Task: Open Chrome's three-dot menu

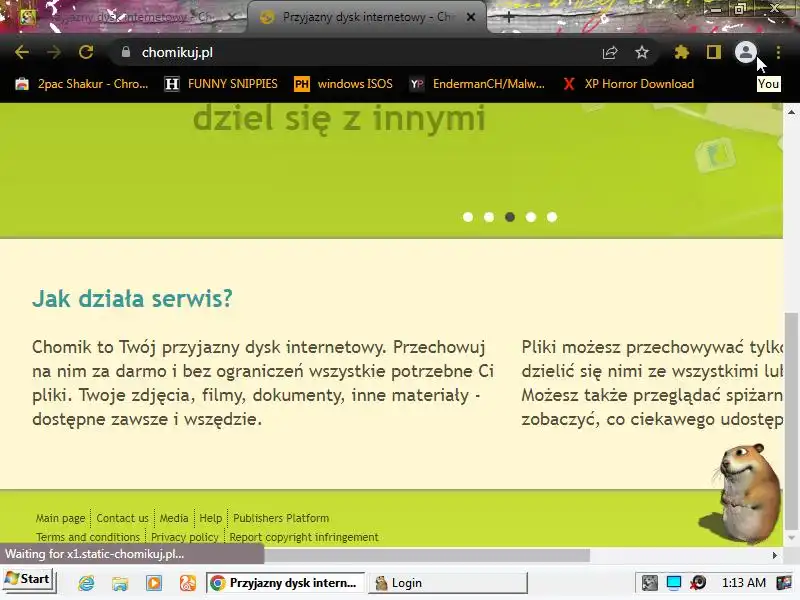Action: click(x=778, y=52)
